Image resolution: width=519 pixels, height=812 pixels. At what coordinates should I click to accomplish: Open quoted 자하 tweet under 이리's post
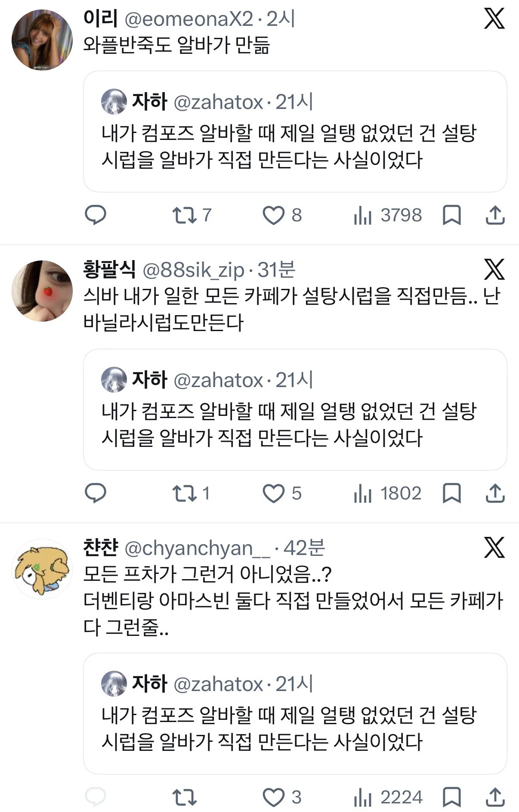(x=295, y=131)
